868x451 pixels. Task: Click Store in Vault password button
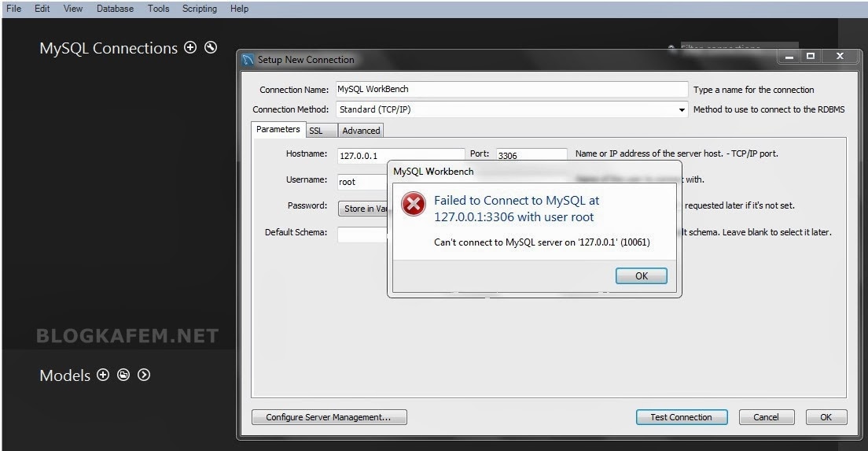[363, 209]
